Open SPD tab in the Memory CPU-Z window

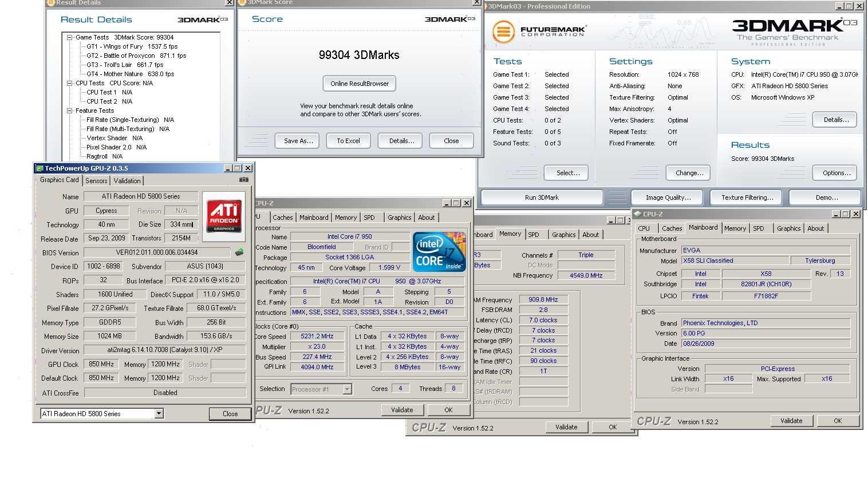click(x=534, y=235)
